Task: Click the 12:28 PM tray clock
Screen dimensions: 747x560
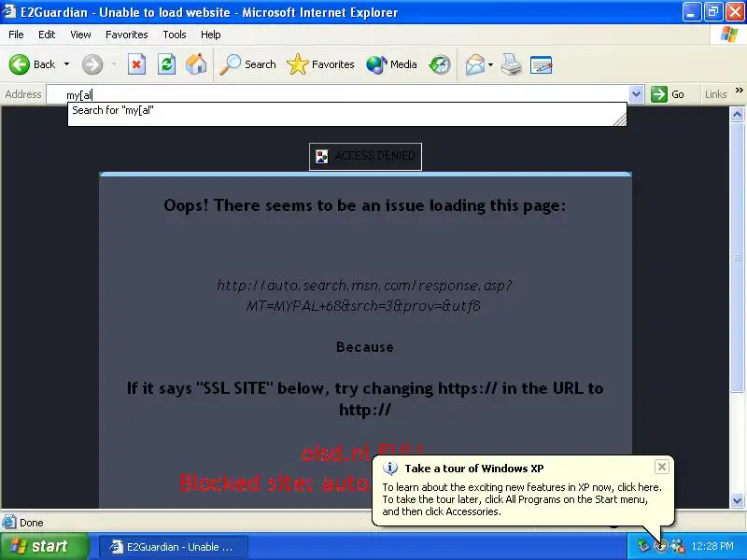Action: [712, 546]
